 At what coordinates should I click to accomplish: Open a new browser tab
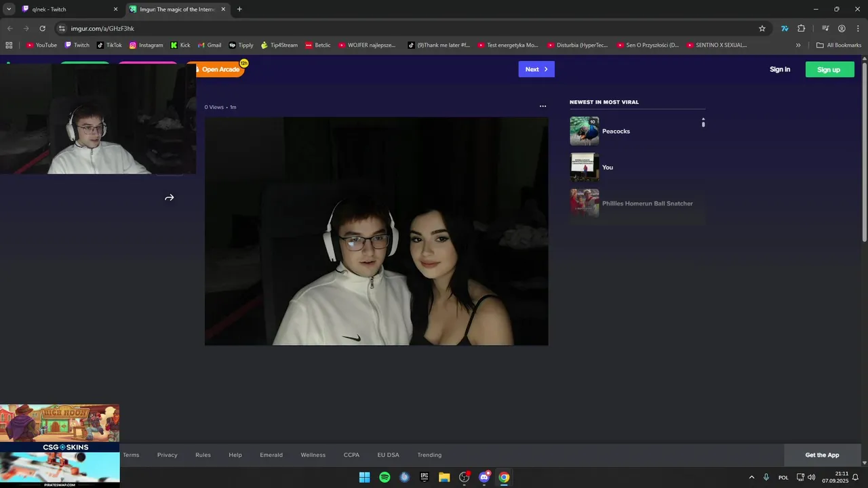239,9
